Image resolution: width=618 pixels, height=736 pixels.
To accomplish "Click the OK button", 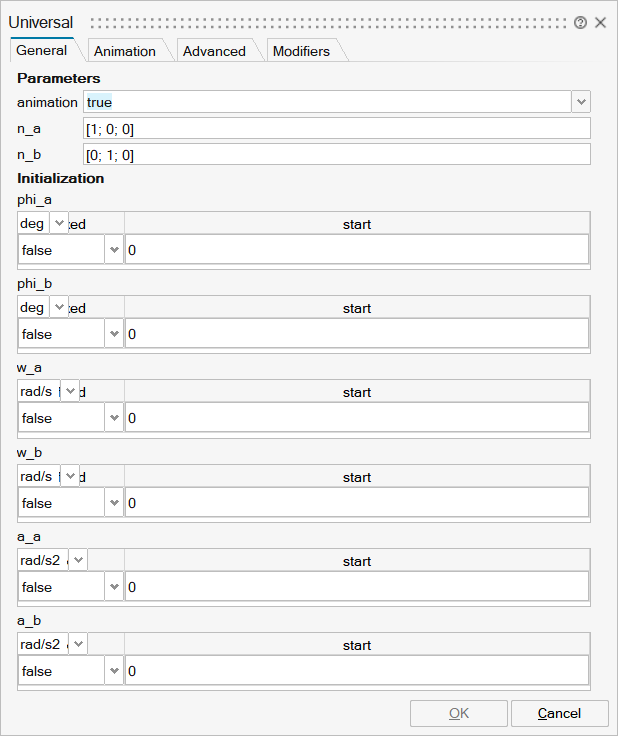I will [458, 713].
